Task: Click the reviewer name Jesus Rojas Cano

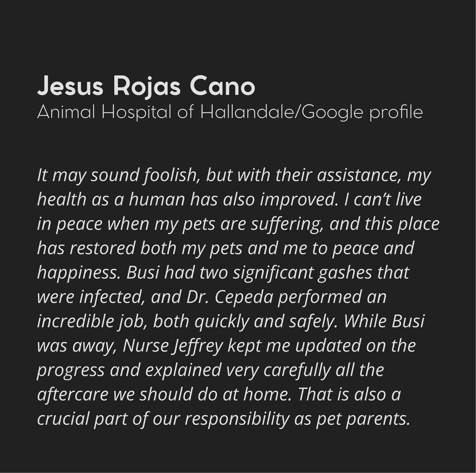Action: point(146,86)
